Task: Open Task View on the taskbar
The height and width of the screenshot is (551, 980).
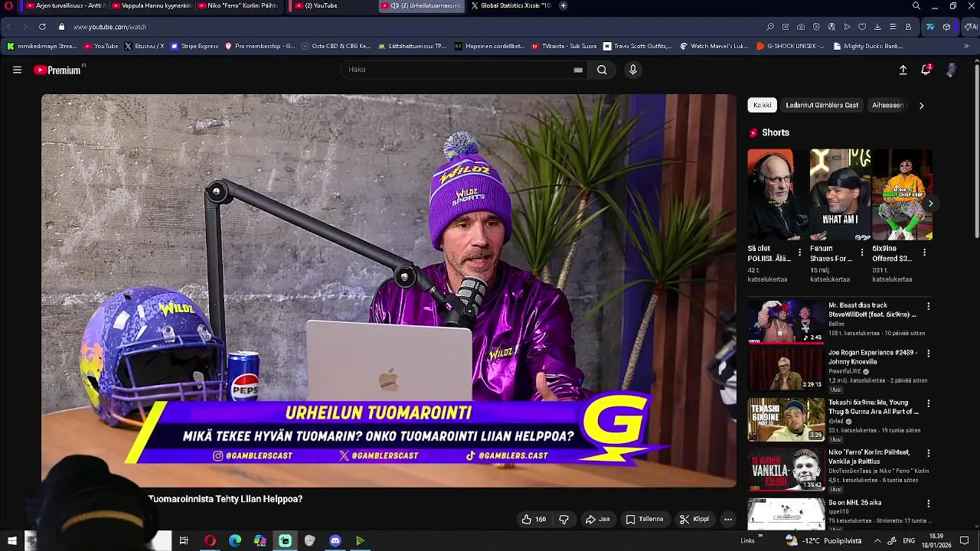Action: [184, 541]
